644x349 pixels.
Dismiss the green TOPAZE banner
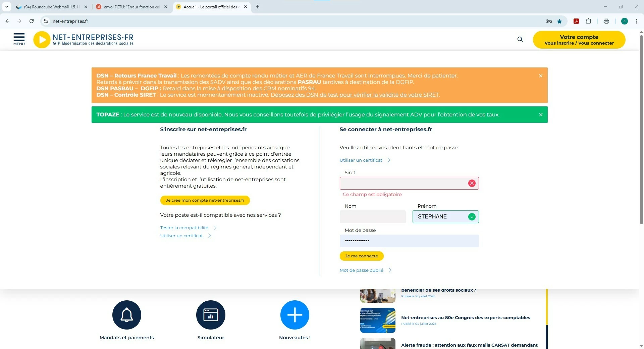pos(541,115)
